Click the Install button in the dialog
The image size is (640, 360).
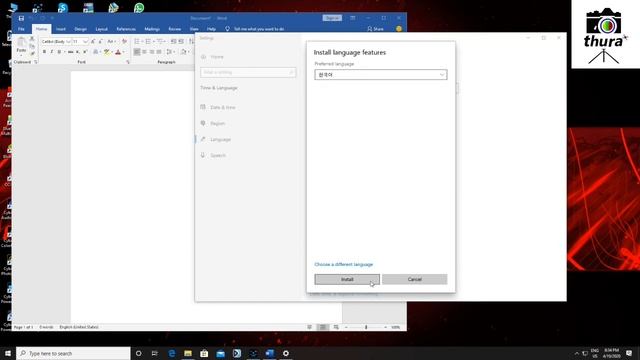(347, 279)
